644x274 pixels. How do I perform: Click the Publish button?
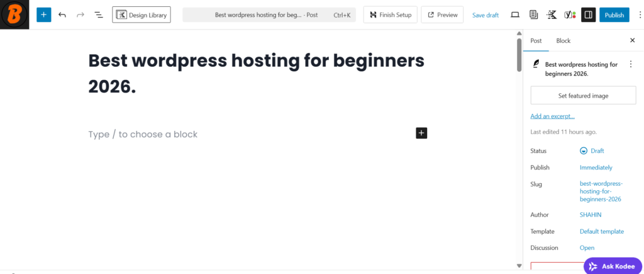[x=614, y=14]
